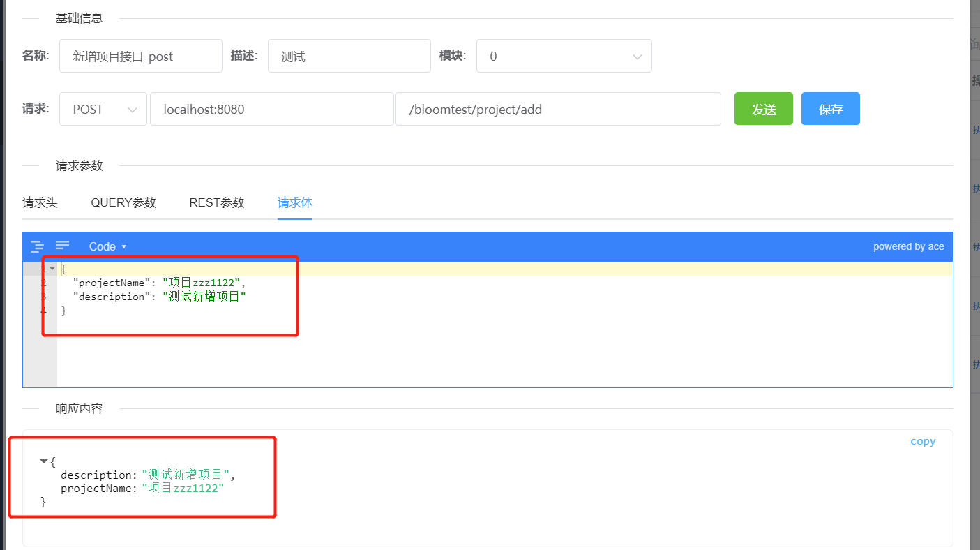Switch to the REST参数 tab
This screenshot has height=550, width=980.
pyautogui.click(x=217, y=202)
